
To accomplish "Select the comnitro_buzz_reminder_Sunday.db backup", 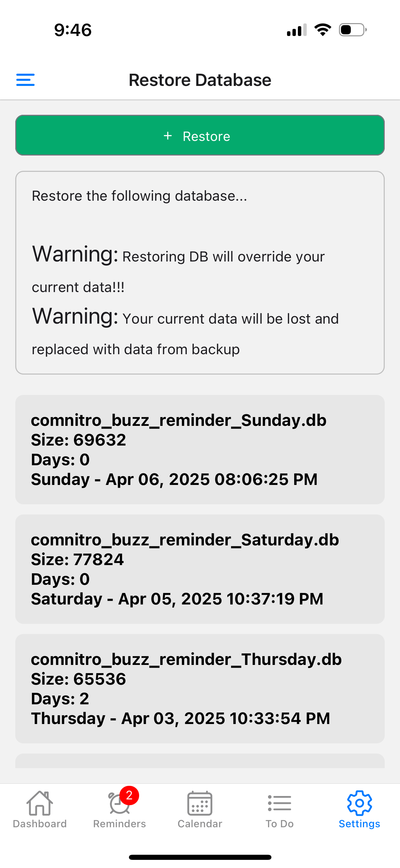I will point(200,449).
